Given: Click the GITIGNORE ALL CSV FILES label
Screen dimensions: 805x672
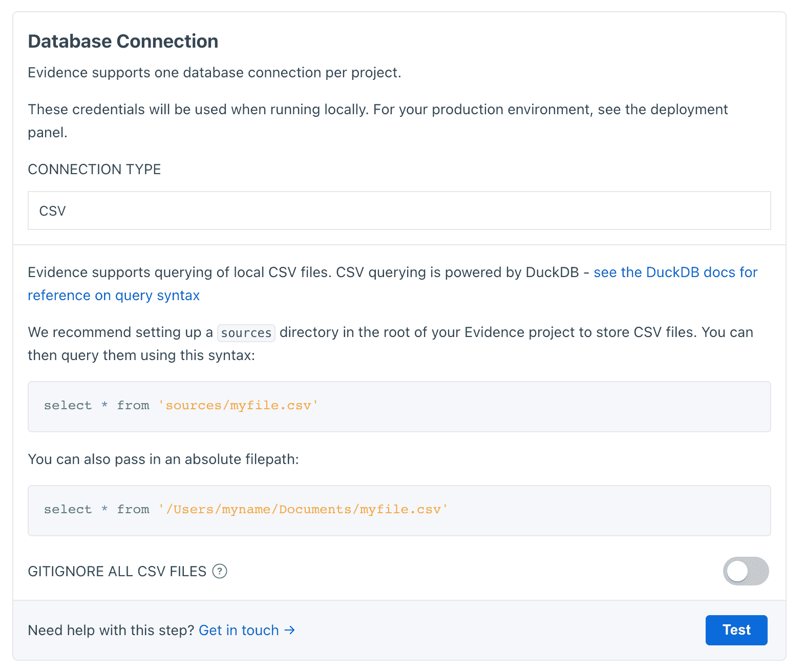Looking at the screenshot, I should [x=117, y=571].
